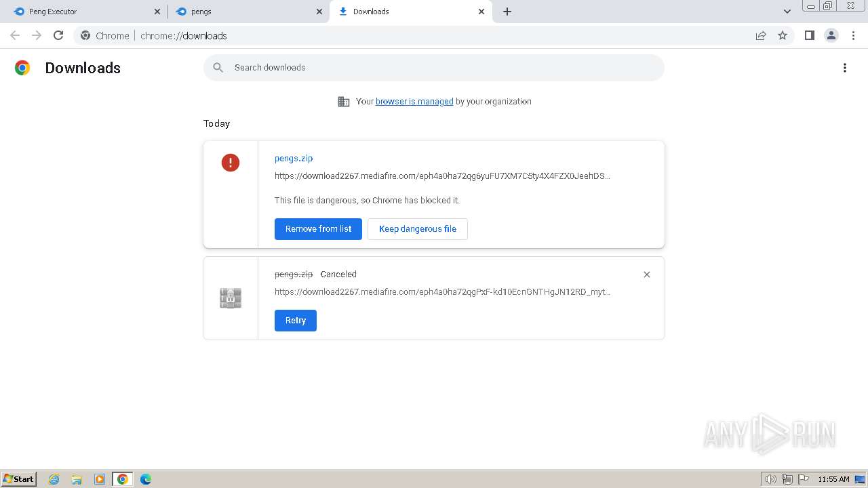868x488 pixels.
Task: Click the strikethrough canceled pengs.zip name
Action: click(294, 274)
